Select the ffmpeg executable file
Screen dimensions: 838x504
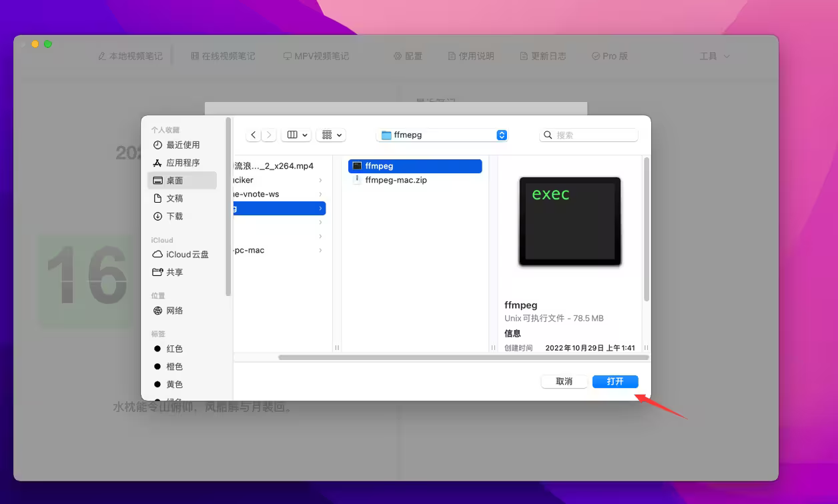click(x=415, y=166)
